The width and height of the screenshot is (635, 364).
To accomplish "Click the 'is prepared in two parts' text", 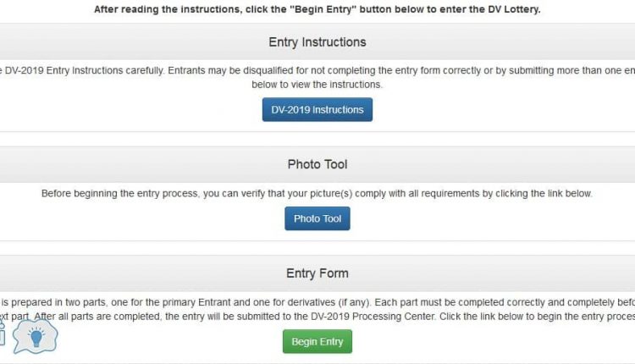I will [x=54, y=302].
